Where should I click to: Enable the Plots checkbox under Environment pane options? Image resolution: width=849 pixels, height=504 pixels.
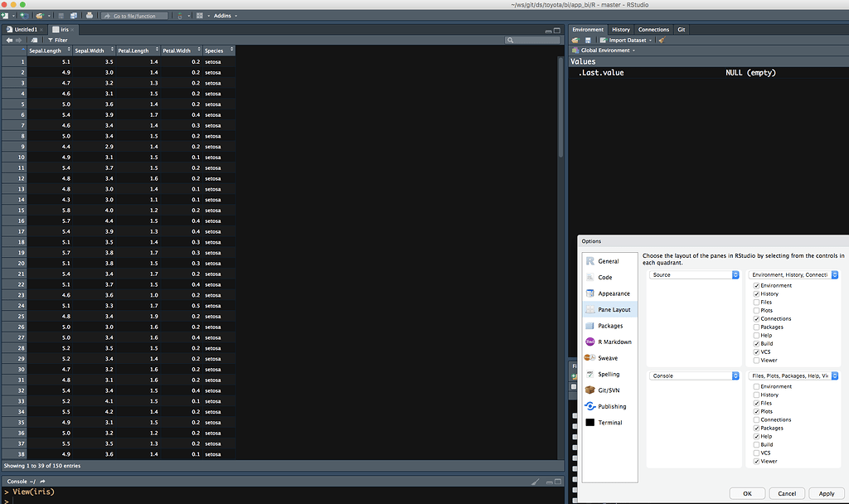(x=755, y=310)
